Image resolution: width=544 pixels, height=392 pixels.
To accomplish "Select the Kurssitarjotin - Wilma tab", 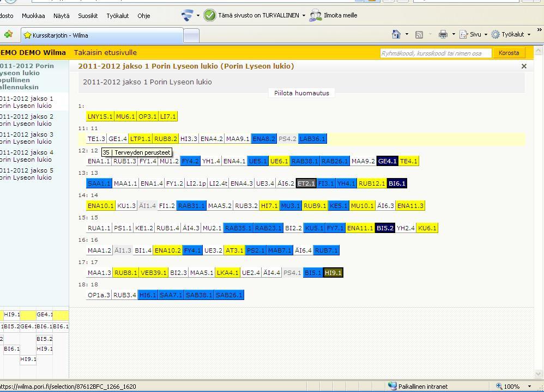I will [102, 35].
